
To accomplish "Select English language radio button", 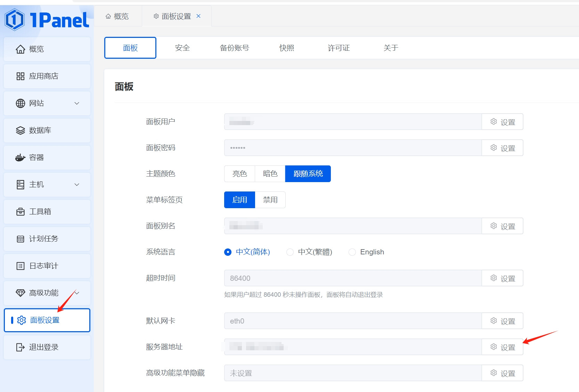I will pos(352,252).
